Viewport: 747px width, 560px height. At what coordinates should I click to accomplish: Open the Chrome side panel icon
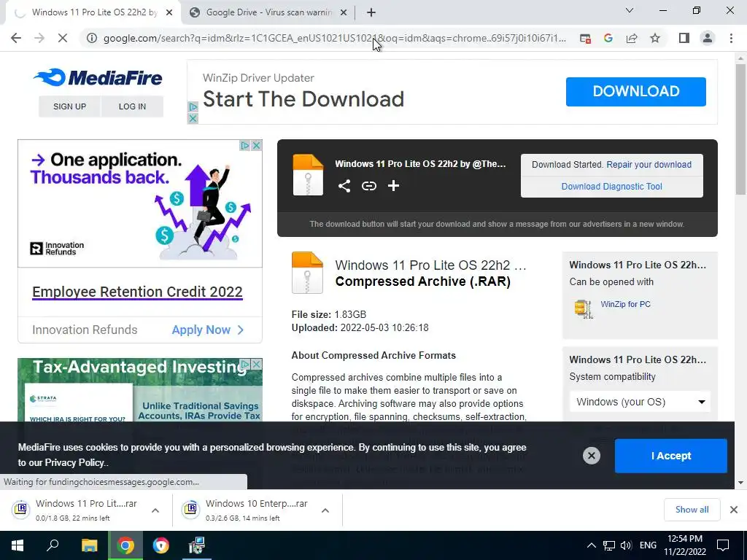click(x=684, y=38)
